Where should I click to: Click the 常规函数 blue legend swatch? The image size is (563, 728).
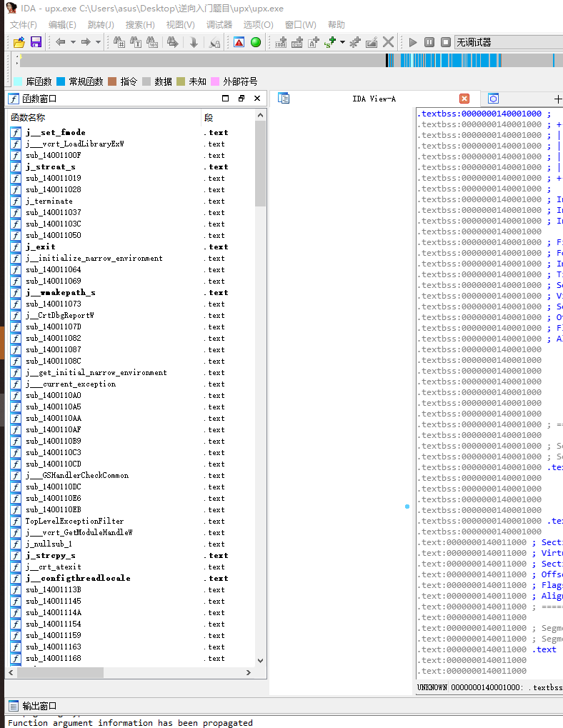pyautogui.click(x=61, y=81)
